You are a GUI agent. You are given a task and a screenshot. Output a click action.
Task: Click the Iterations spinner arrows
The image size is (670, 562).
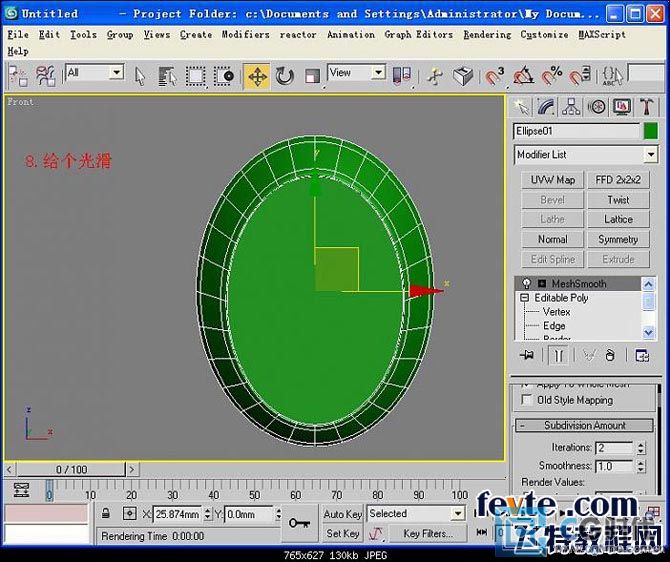641,447
